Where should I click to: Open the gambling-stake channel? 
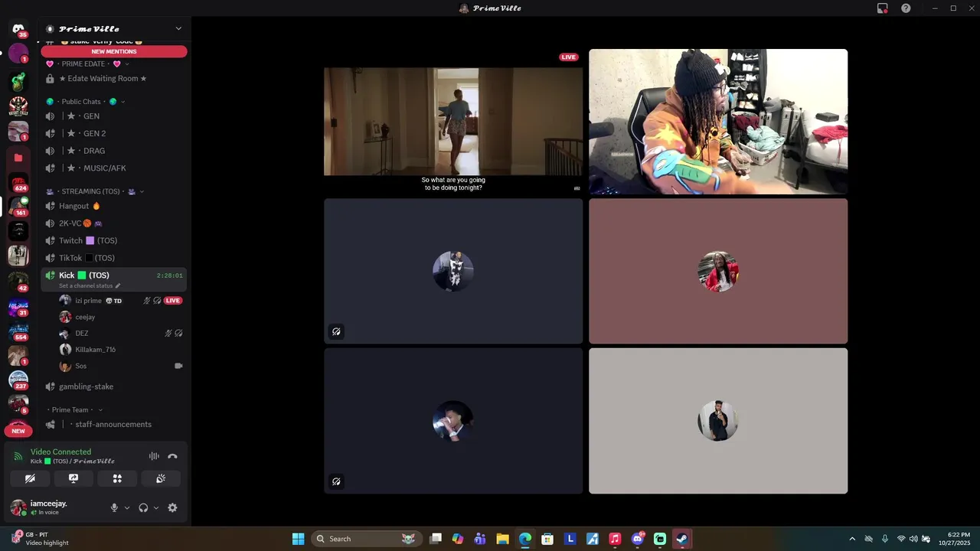114,386
